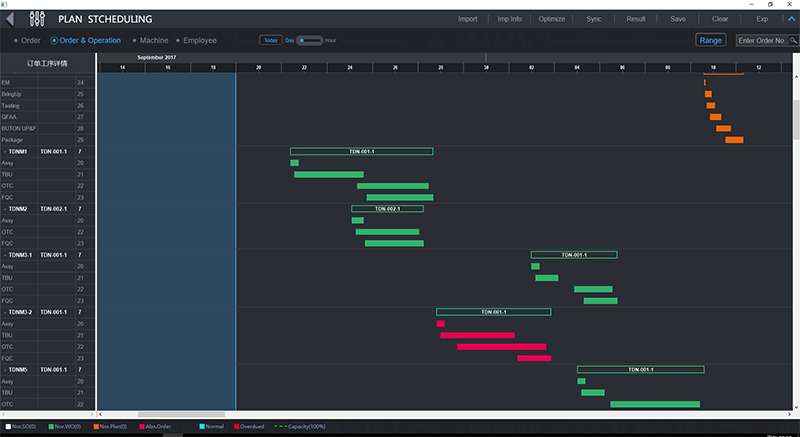Collapse the TDNM3-2 order row
Viewport: 800px width, 437px height.
coord(5,312)
